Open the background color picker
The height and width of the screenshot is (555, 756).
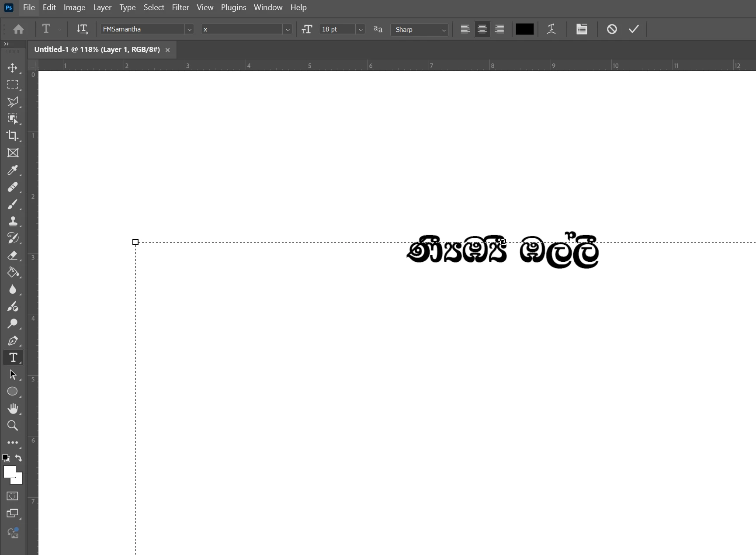[19, 481]
